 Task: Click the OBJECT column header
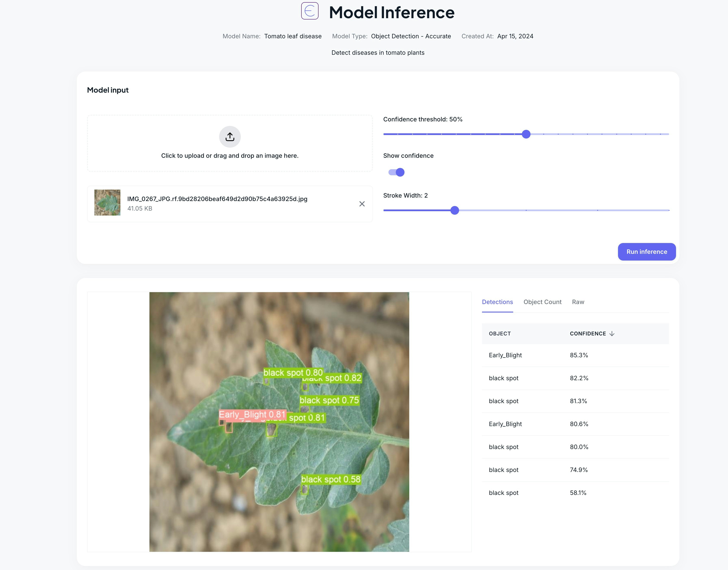pyautogui.click(x=500, y=334)
